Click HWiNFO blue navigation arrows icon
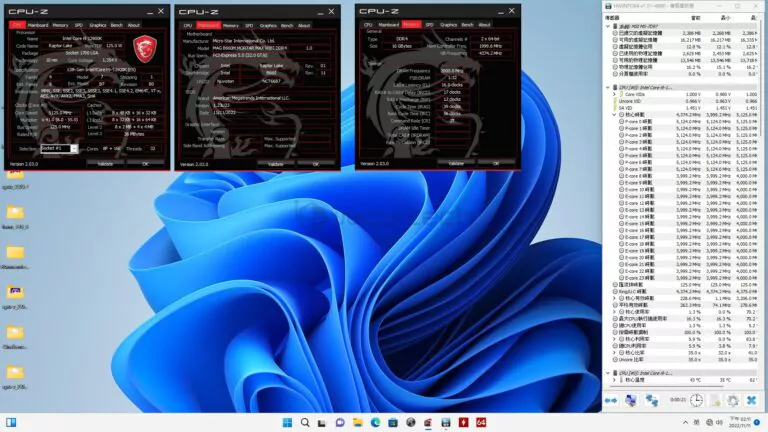 [x=612, y=400]
